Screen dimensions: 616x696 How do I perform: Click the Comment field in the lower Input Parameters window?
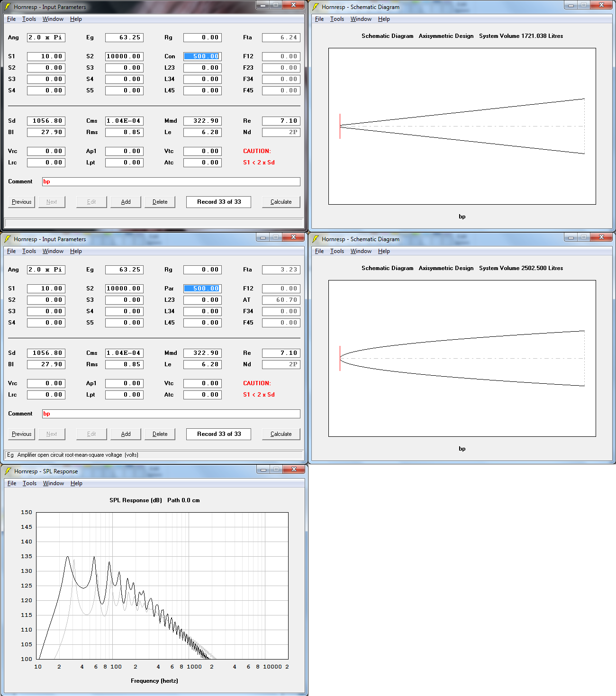tap(171, 414)
